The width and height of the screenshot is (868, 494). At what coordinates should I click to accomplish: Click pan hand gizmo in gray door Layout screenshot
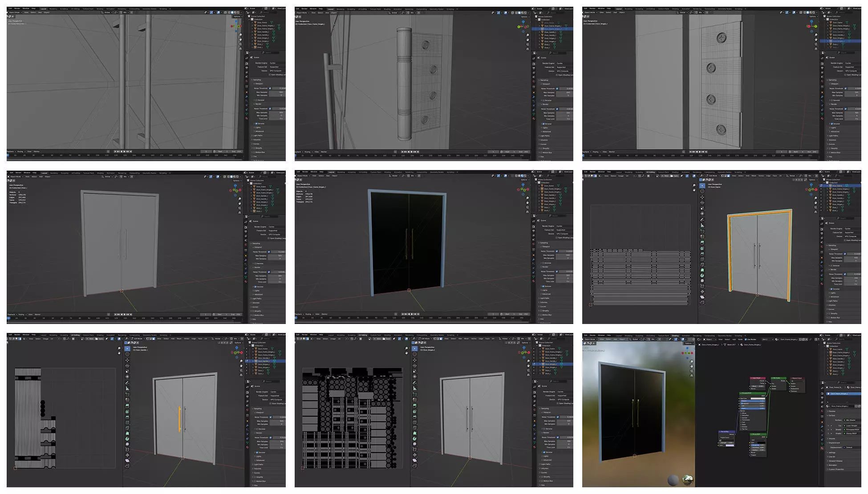[239, 203]
